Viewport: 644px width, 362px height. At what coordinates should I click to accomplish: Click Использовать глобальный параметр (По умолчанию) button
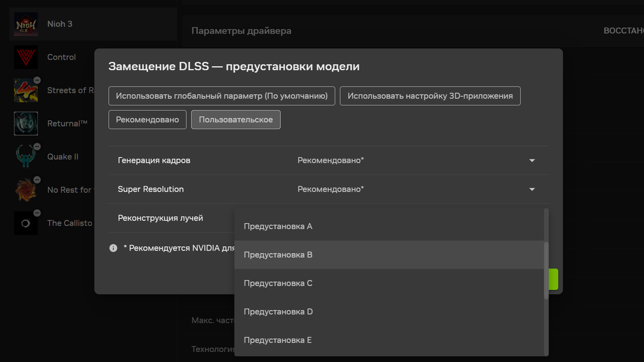point(222,96)
